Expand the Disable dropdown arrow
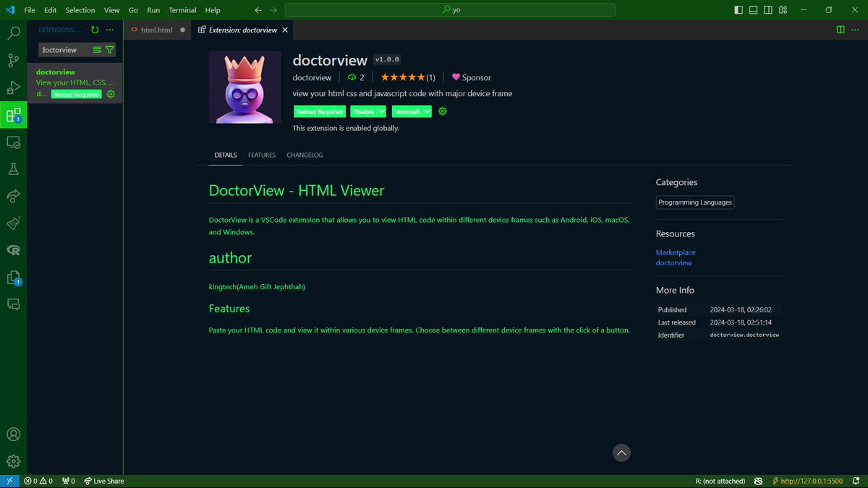The width and height of the screenshot is (868, 488). 382,111
